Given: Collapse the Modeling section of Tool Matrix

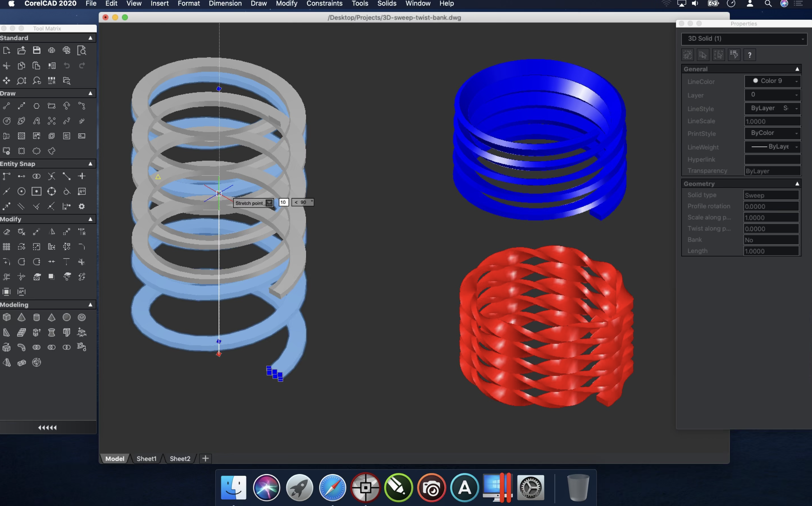Looking at the screenshot, I should click(90, 305).
